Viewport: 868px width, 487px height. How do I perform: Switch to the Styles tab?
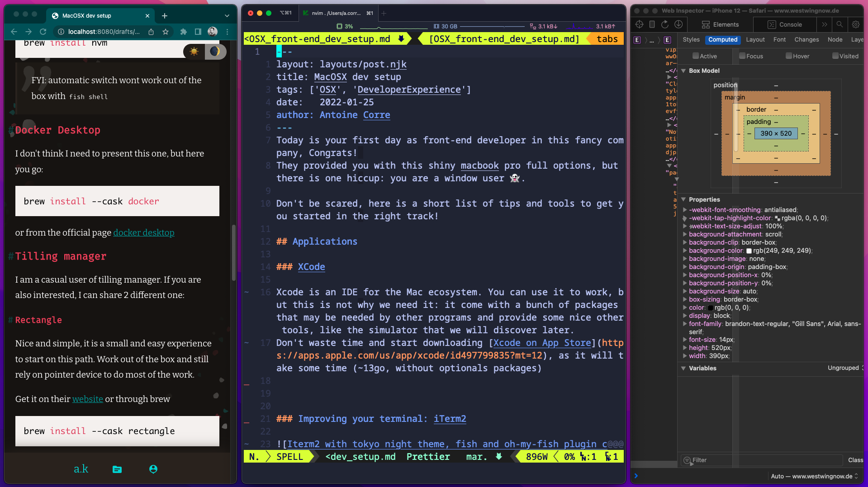[x=691, y=40]
